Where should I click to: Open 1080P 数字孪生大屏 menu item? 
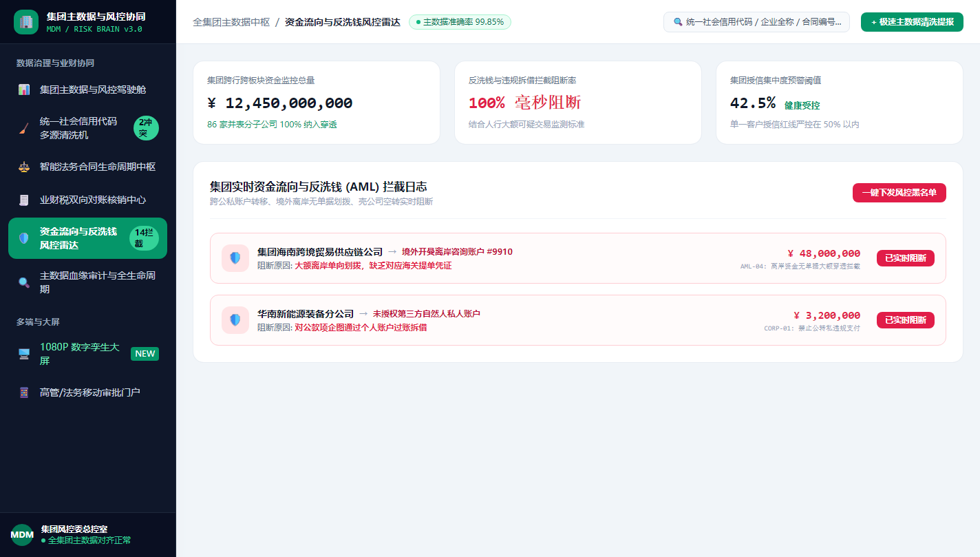point(87,354)
